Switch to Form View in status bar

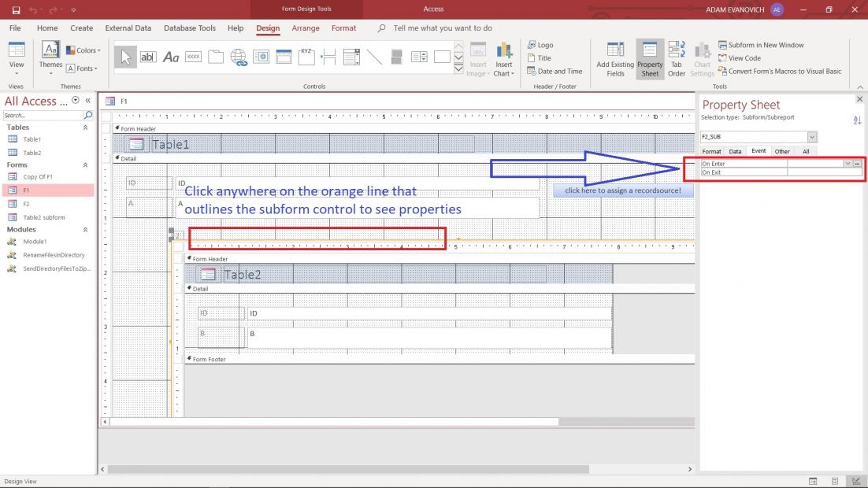(813, 482)
